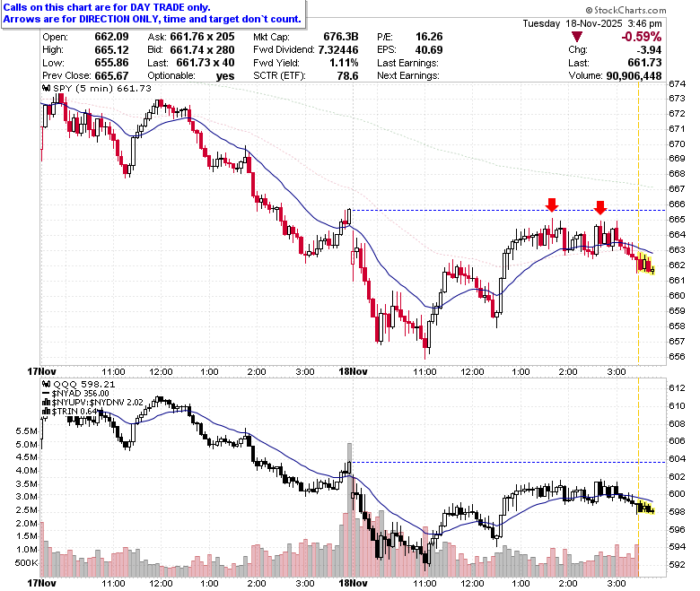700x591 pixels.
Task: Click the first red down arrow marker
Action: tap(552, 205)
